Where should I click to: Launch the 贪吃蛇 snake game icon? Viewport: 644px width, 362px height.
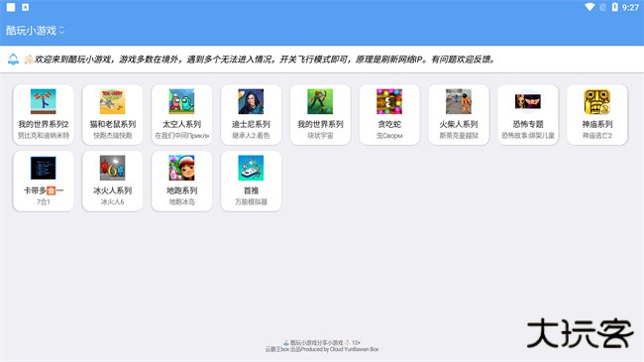click(389, 101)
